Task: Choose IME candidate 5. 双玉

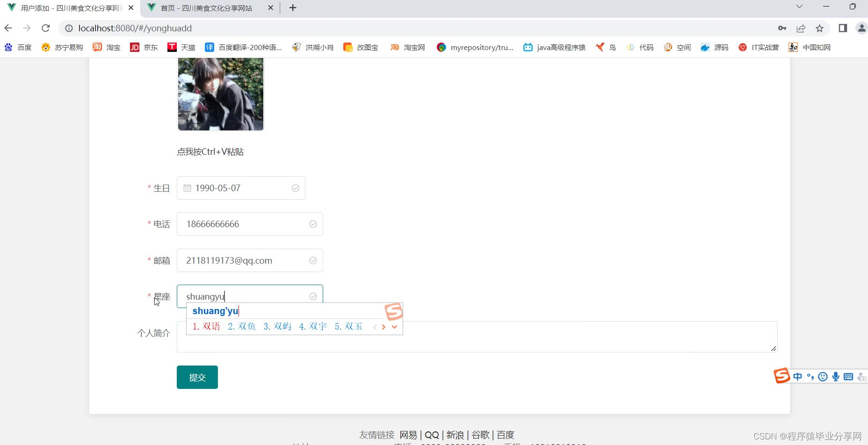Action: (x=348, y=326)
